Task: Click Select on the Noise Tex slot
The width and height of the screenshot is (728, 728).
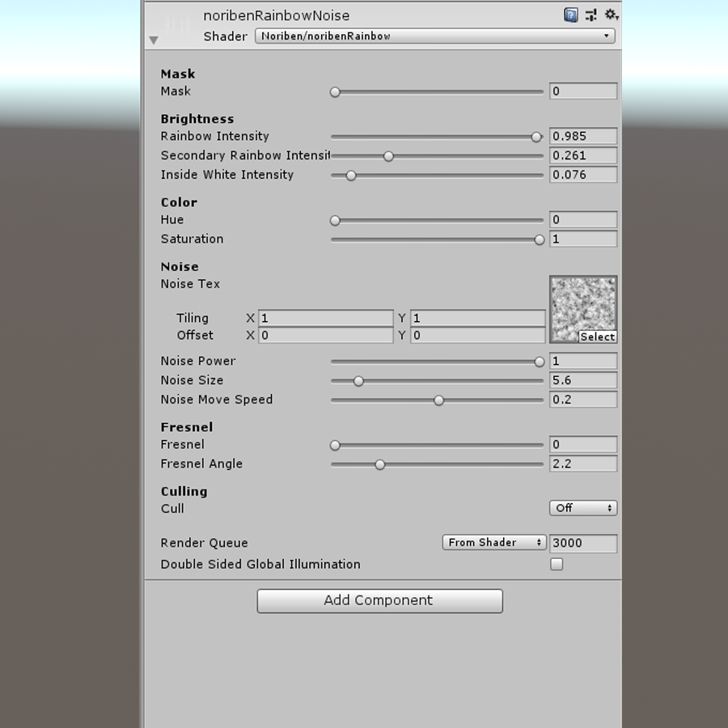Action: 598,336
